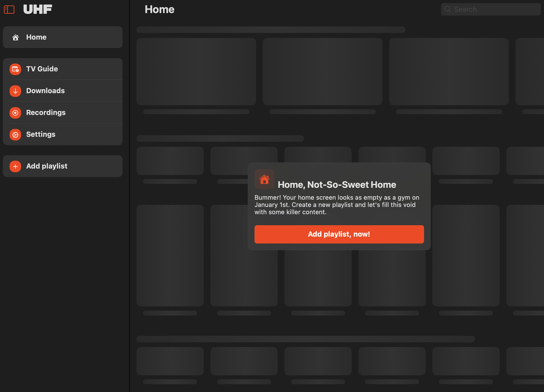544x392 pixels.
Task: Click the Recordings circle icon
Action: [15, 113]
